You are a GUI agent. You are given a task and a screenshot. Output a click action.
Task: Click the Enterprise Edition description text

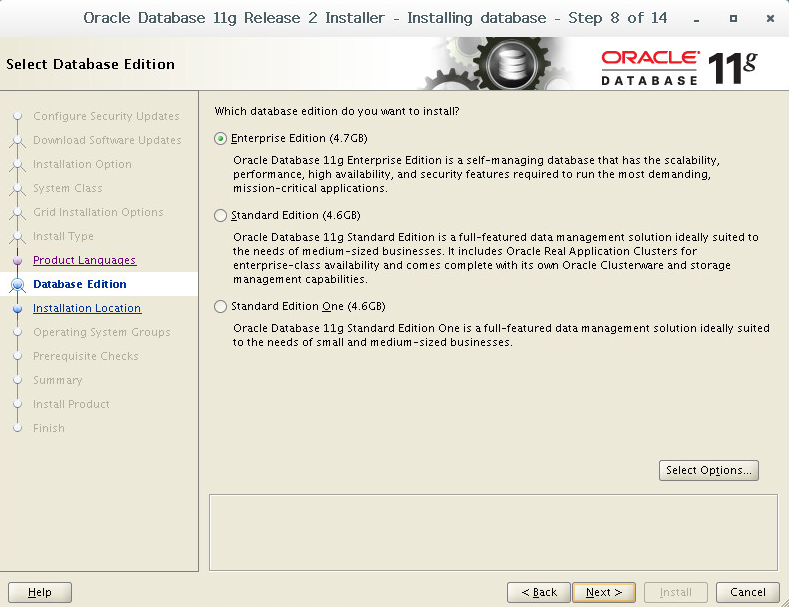pos(477,174)
